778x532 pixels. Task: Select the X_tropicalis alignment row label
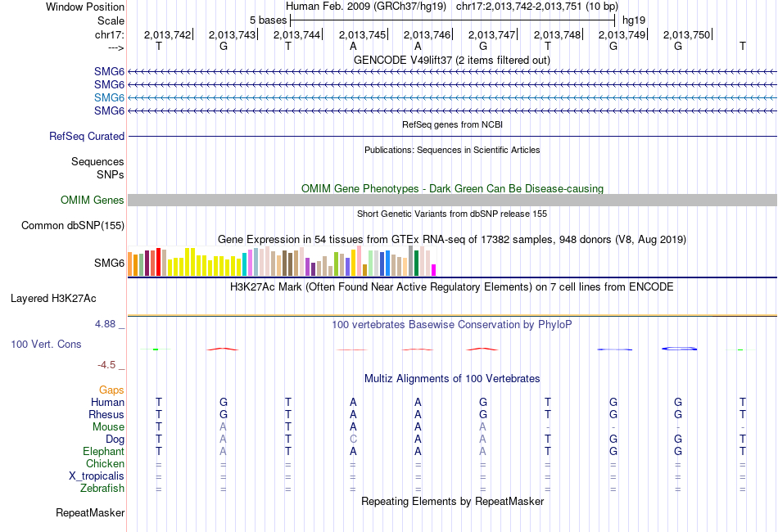pyautogui.click(x=97, y=476)
